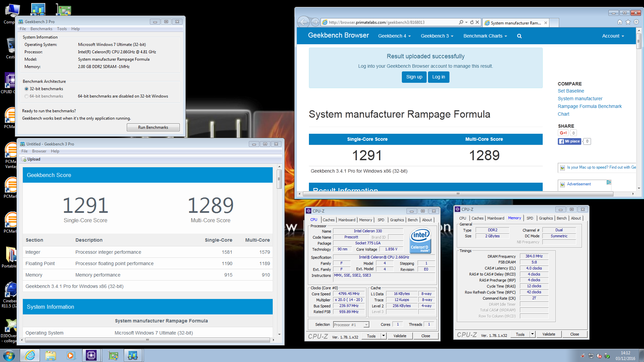Open Tools menu in Geekbench 3 Pro
Screen dimensions: 644x362
pos(62,29)
